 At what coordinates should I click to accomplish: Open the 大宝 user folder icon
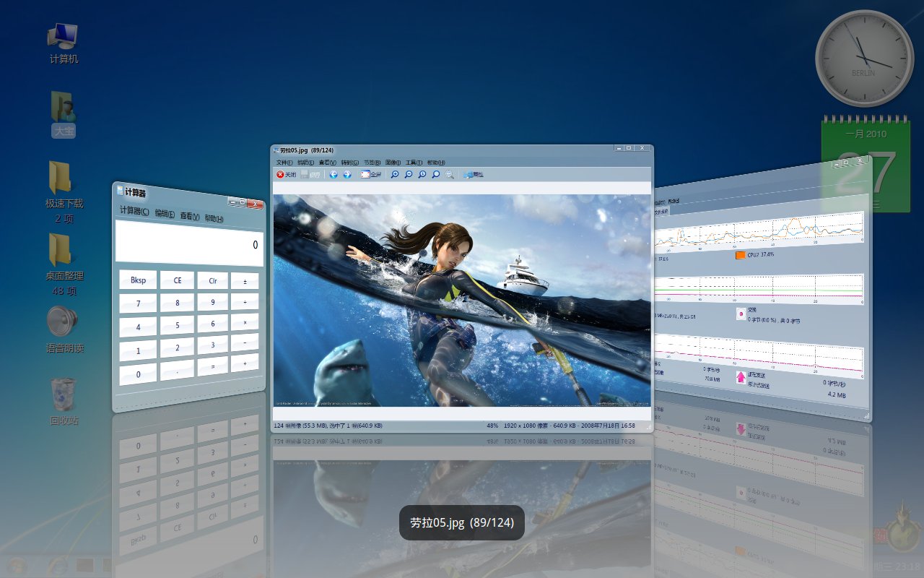[x=64, y=107]
